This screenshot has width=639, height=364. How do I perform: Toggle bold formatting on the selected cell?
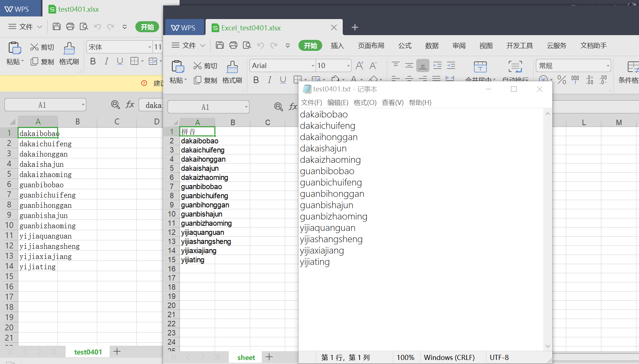coord(256,80)
